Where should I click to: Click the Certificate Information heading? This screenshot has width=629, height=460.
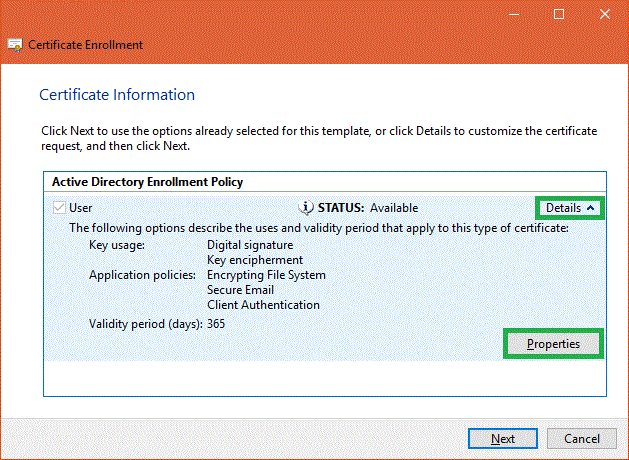tap(116, 95)
